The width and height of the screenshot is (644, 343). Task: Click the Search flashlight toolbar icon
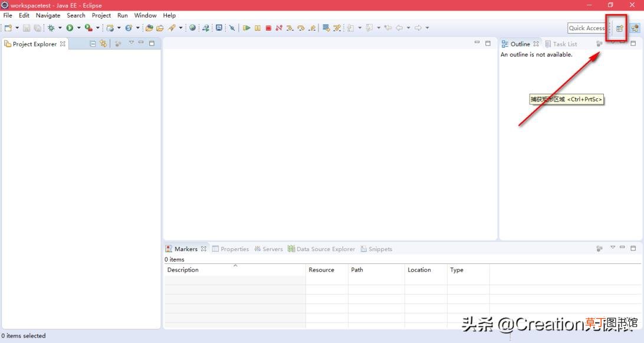click(x=172, y=28)
